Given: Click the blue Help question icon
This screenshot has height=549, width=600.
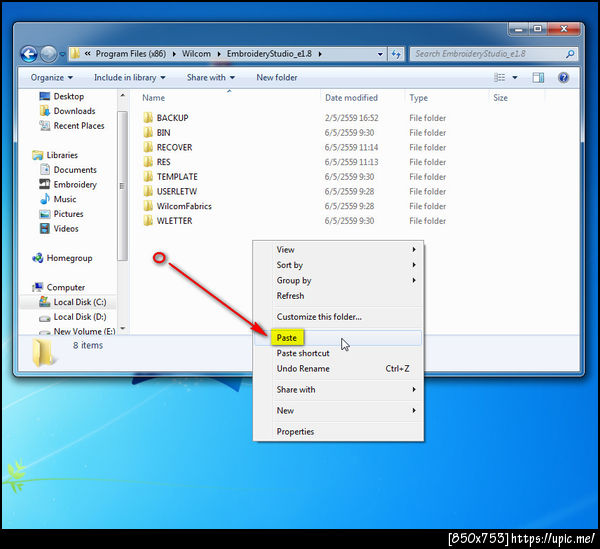Looking at the screenshot, I should coord(563,78).
